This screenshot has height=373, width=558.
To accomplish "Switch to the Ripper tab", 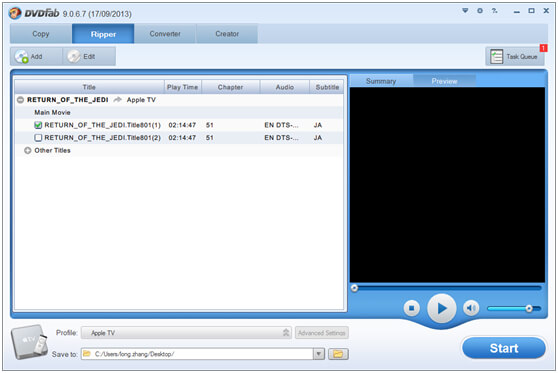I will pyautogui.click(x=103, y=34).
